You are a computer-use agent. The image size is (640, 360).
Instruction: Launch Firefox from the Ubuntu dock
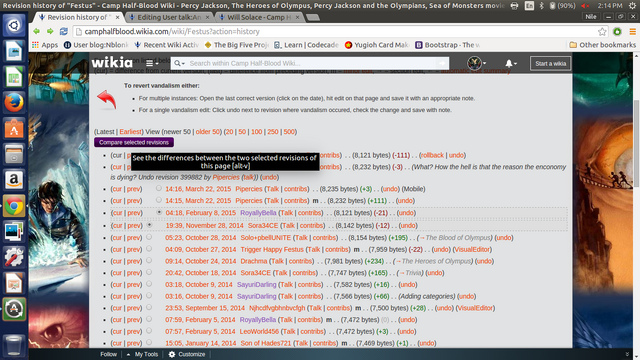[x=14, y=102]
